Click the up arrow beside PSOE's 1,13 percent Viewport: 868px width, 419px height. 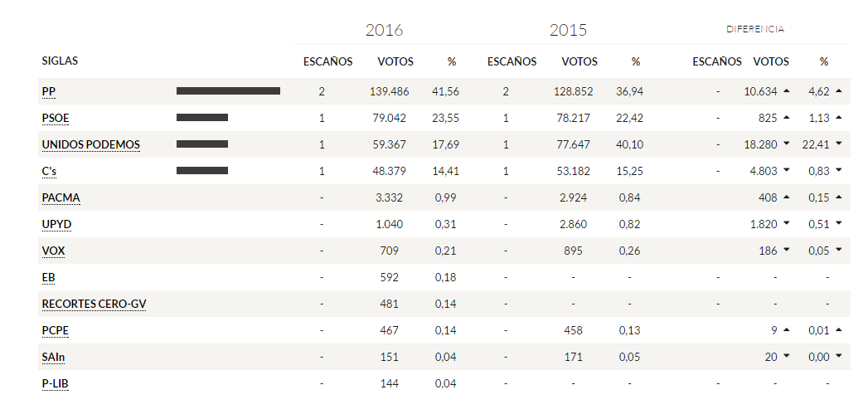pos(838,118)
